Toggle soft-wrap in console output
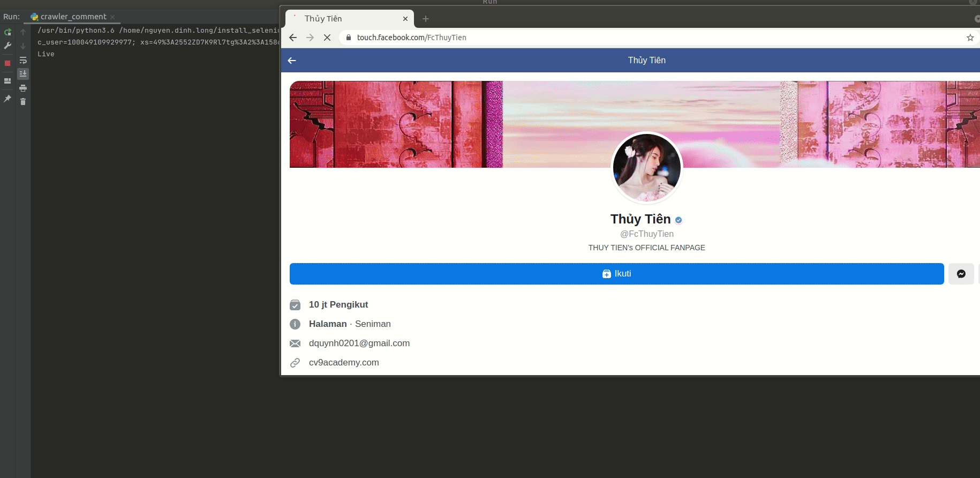Screen dimensions: 980x478 23,60
